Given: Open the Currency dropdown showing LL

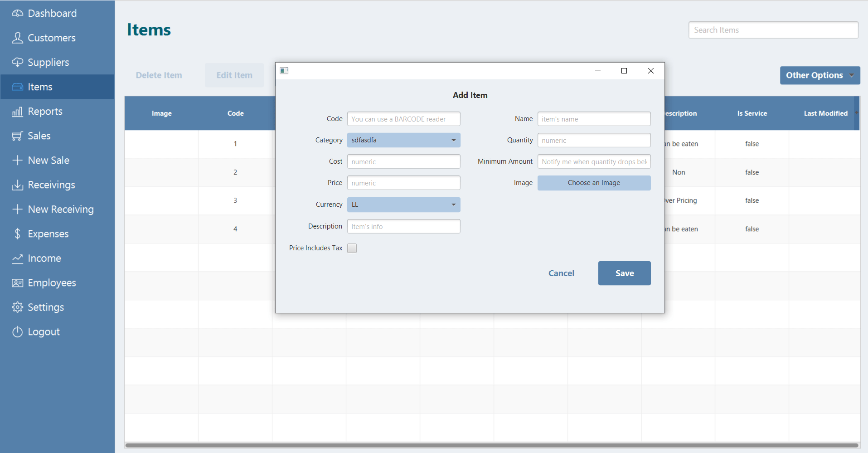Looking at the screenshot, I should click(403, 205).
